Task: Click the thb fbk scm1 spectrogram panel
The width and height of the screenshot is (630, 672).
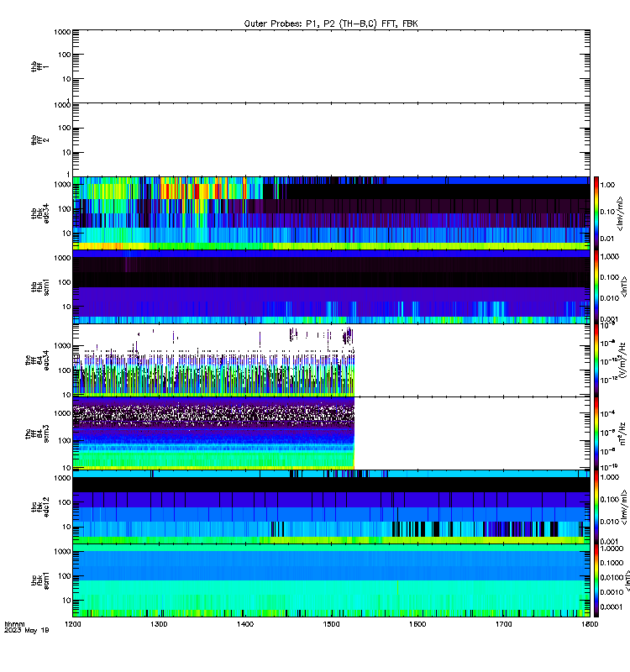Action: tap(331, 286)
